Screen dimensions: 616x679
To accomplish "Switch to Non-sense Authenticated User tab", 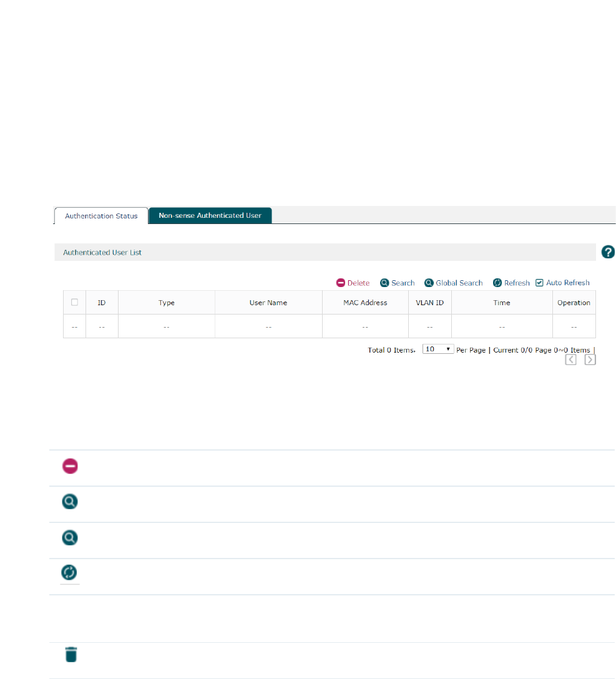I will point(210,215).
